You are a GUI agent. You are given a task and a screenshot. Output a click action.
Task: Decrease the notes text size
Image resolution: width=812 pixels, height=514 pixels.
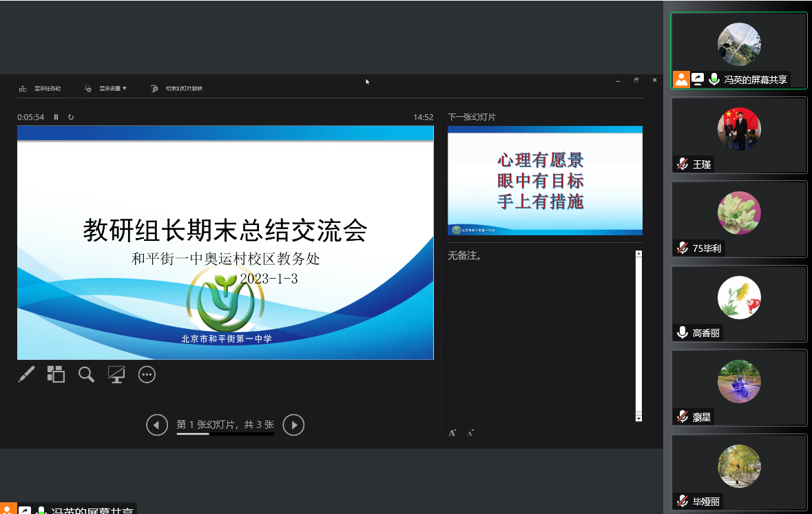click(x=470, y=433)
